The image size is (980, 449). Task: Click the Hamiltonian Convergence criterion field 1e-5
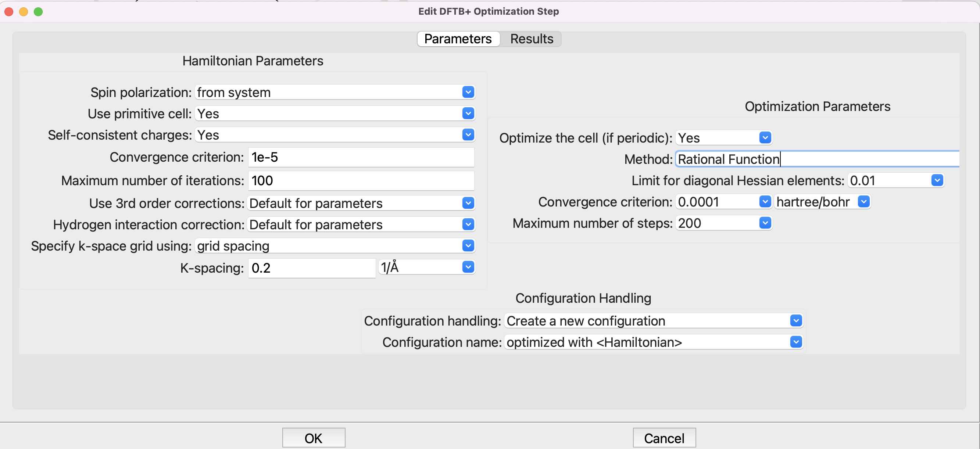361,157
